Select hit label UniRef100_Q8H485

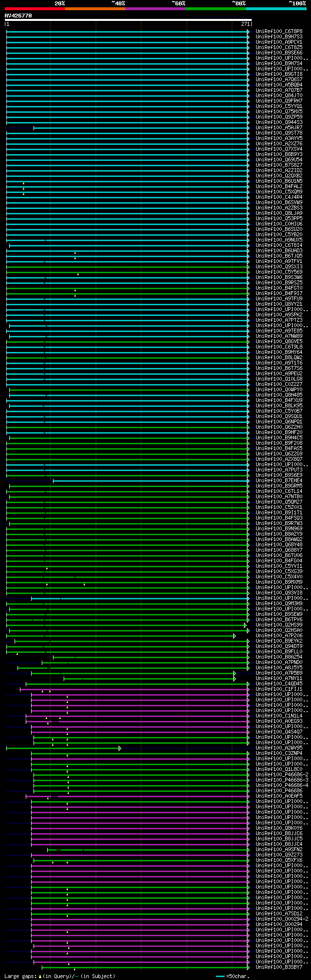(279, 395)
